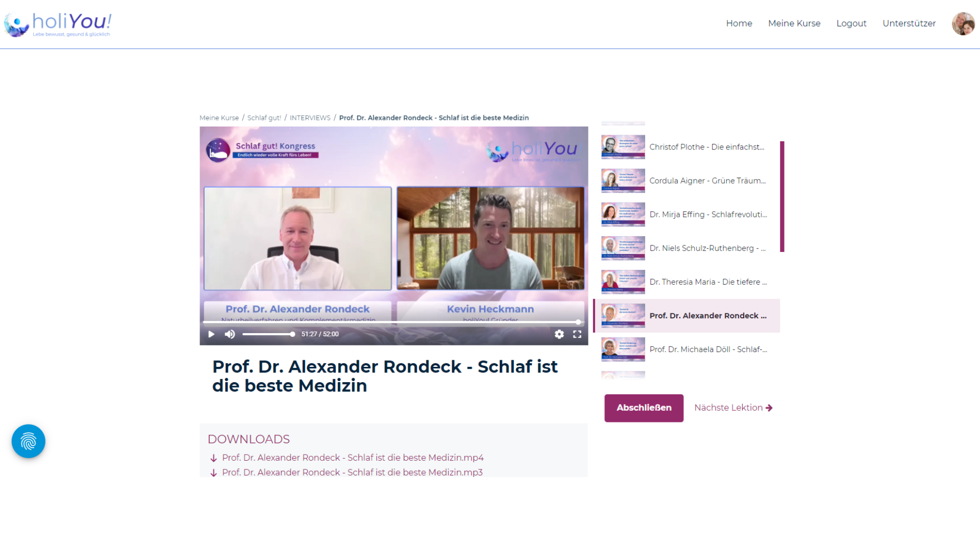Open video settings gear icon
Screen dimensions: 980x551
point(559,334)
